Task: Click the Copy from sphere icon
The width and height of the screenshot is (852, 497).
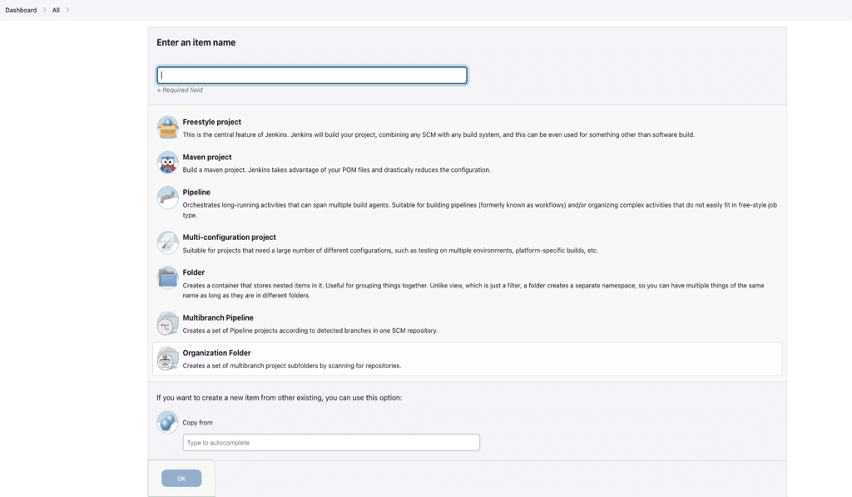Action: tap(167, 422)
